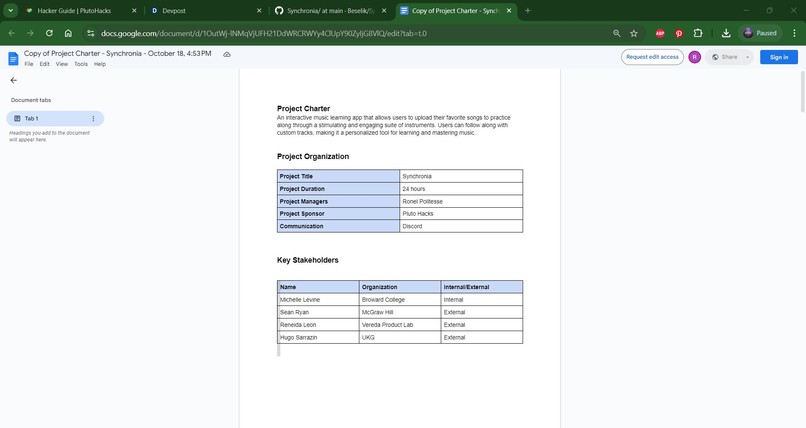Screen dimensions: 806x428
Task: Click the Request edit access button
Action: (x=652, y=57)
